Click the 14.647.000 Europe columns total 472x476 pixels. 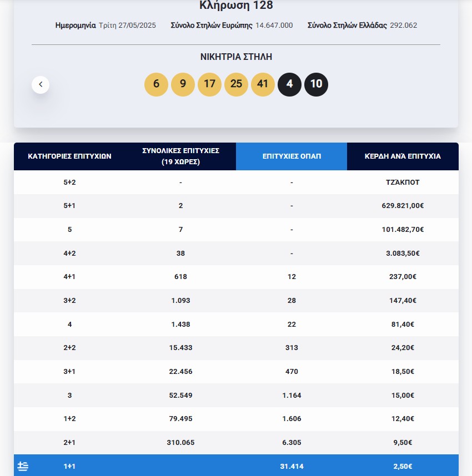click(x=274, y=26)
